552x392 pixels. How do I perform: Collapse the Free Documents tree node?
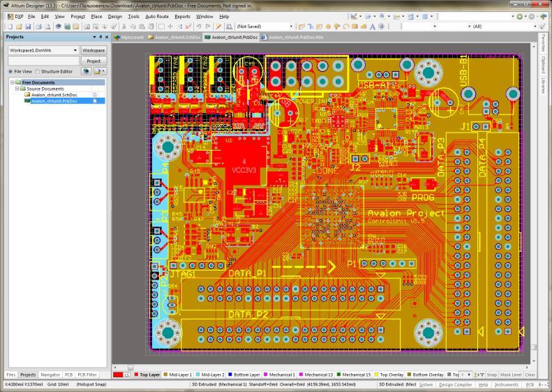(x=13, y=82)
